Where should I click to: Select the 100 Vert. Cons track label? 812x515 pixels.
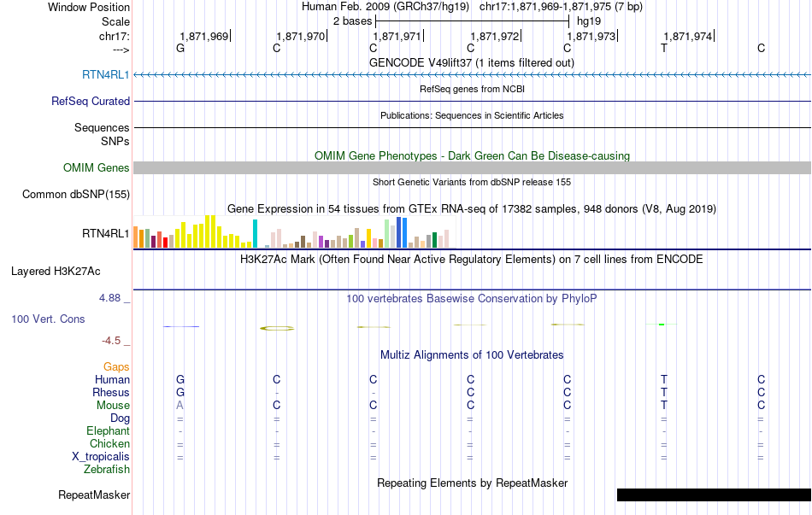click(x=48, y=319)
